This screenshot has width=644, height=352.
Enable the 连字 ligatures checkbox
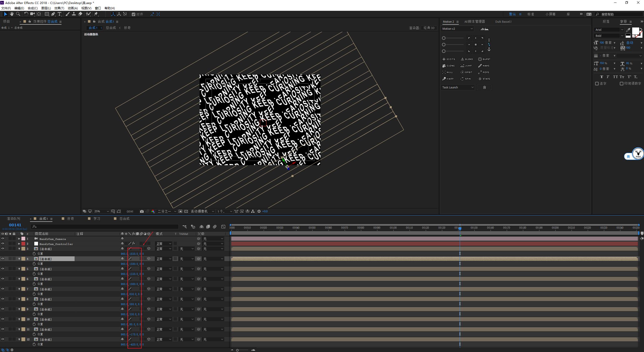click(x=597, y=84)
